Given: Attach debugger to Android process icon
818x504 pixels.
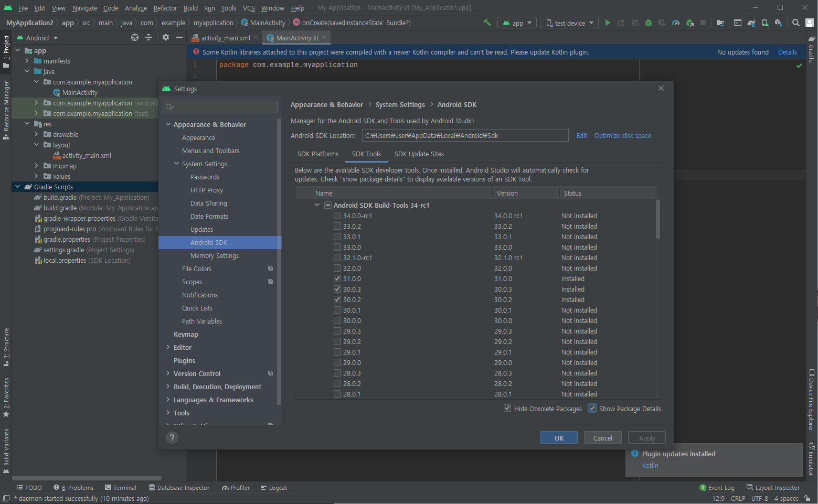Looking at the screenshot, I should pos(690,23).
